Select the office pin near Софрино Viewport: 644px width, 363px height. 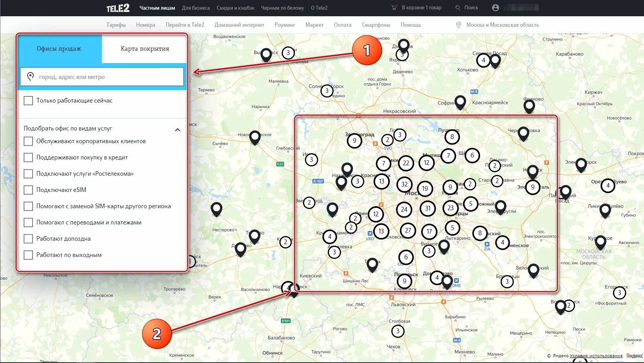460,102
